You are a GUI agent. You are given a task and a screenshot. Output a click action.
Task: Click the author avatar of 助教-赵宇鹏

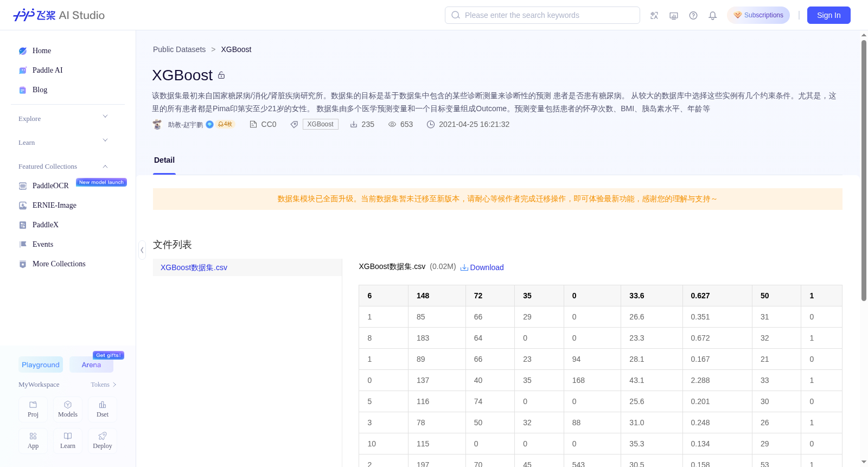[157, 124]
